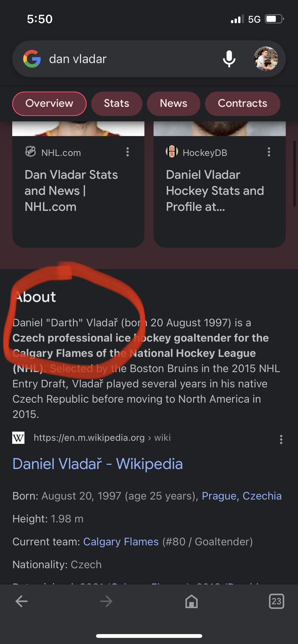Tap the microphone voice search icon
The image size is (298, 644).
(x=229, y=59)
